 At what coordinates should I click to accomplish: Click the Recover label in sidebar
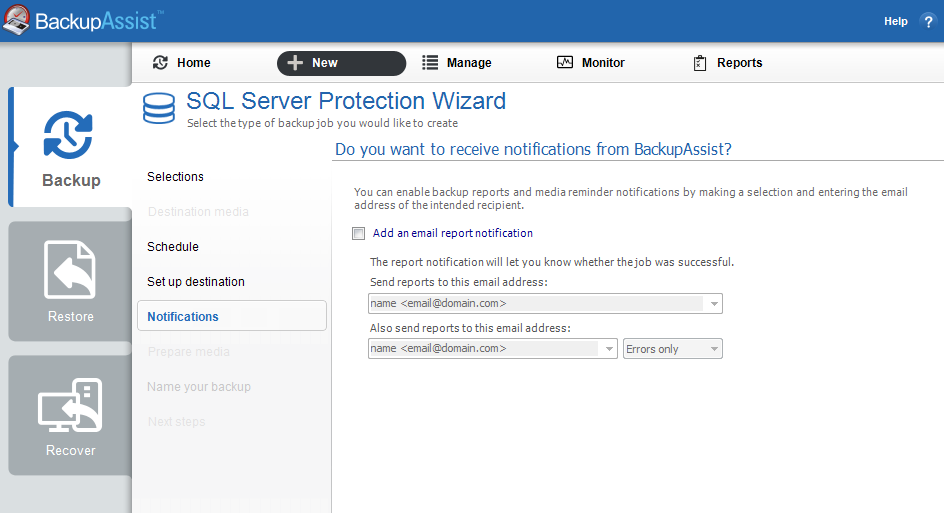click(70, 450)
